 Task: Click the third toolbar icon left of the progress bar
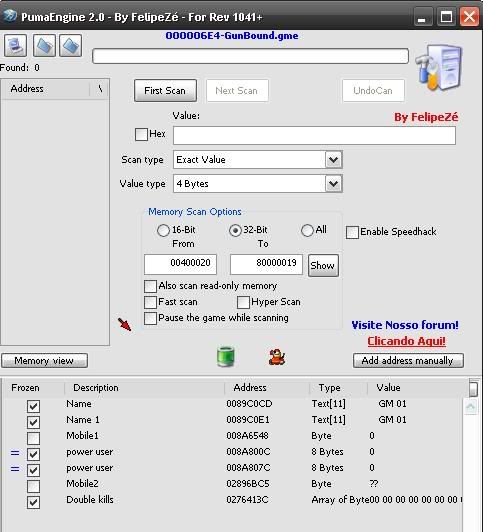pyautogui.click(x=71, y=45)
